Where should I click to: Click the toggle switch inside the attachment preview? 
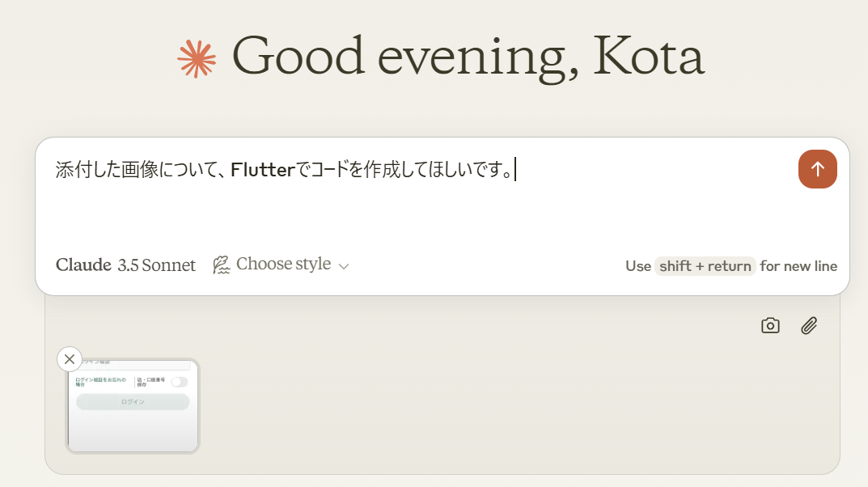180,382
